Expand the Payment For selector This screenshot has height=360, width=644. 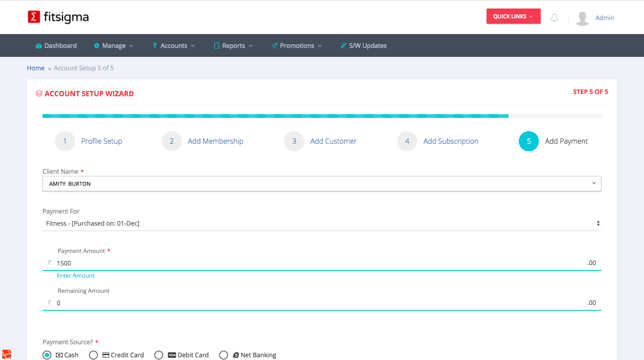point(322,223)
